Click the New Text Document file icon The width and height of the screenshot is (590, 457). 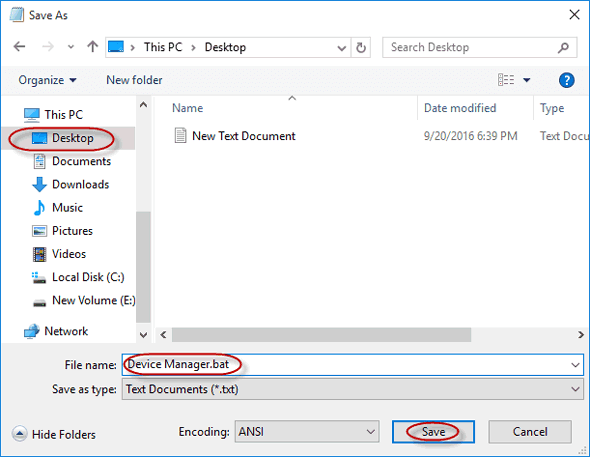[180, 135]
